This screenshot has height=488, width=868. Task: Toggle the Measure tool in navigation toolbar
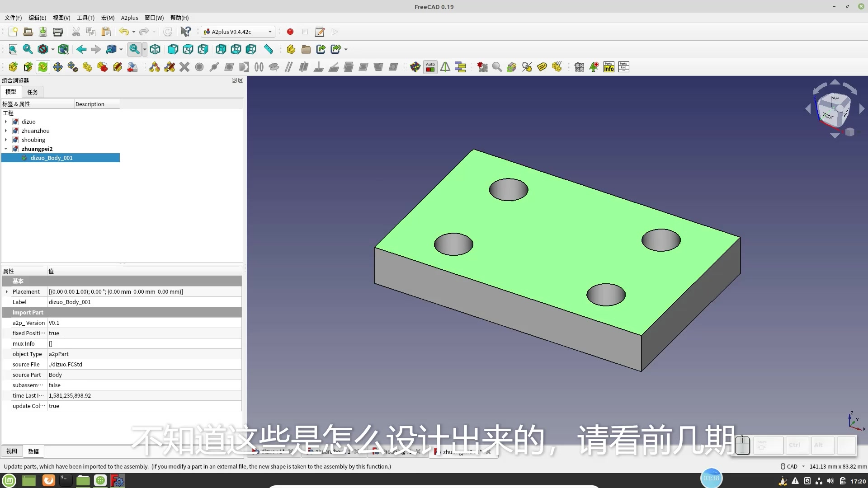[269, 49]
